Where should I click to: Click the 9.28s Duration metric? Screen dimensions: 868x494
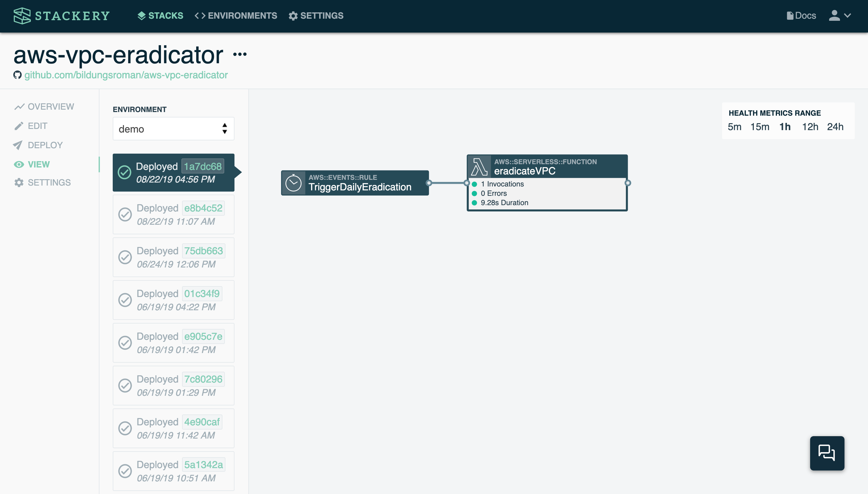504,202
